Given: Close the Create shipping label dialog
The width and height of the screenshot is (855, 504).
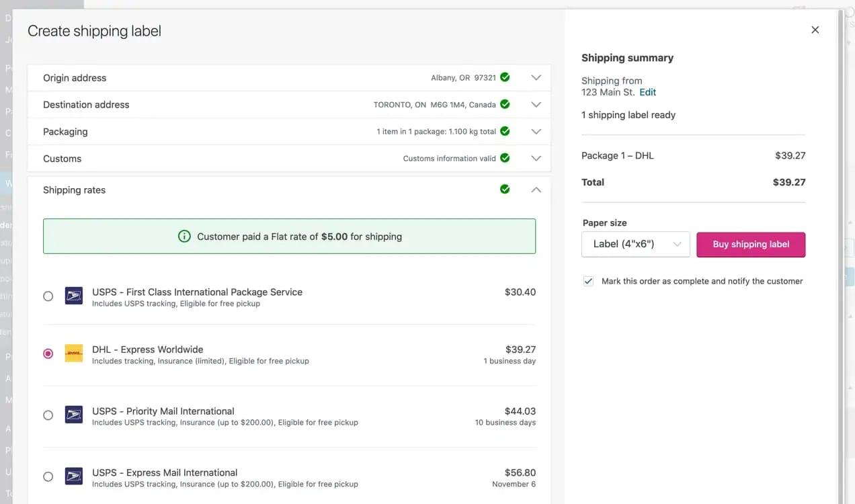Looking at the screenshot, I should [815, 30].
